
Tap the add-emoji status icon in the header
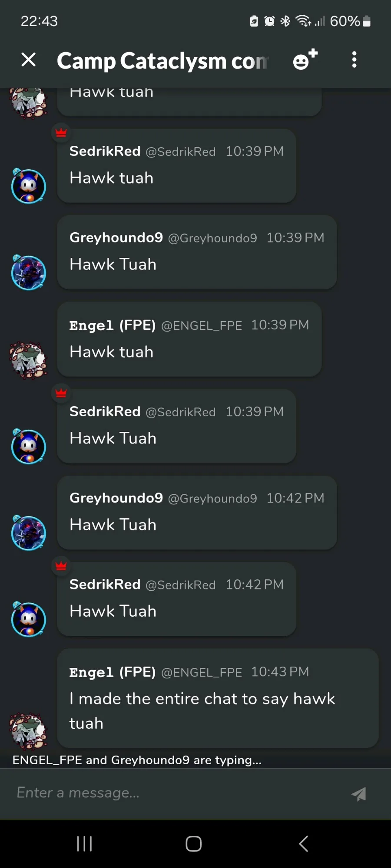[305, 59]
